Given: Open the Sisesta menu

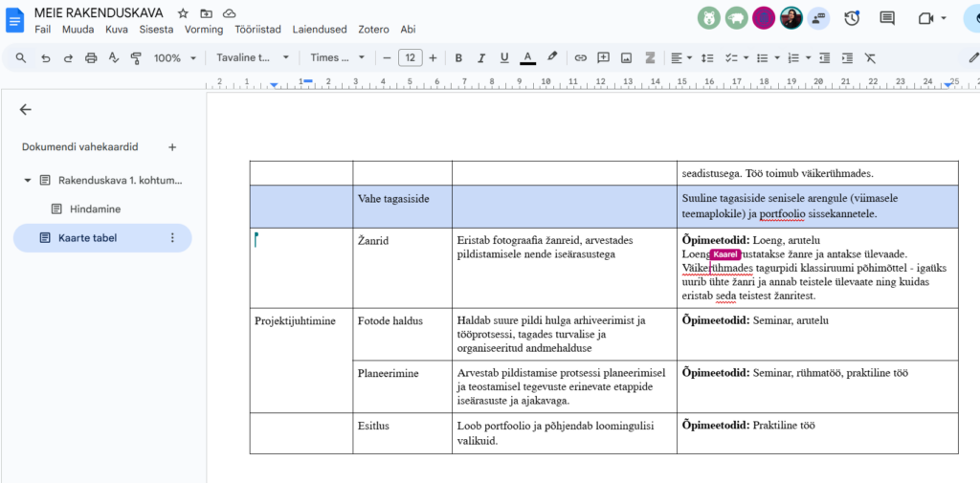Looking at the screenshot, I should coord(156,30).
